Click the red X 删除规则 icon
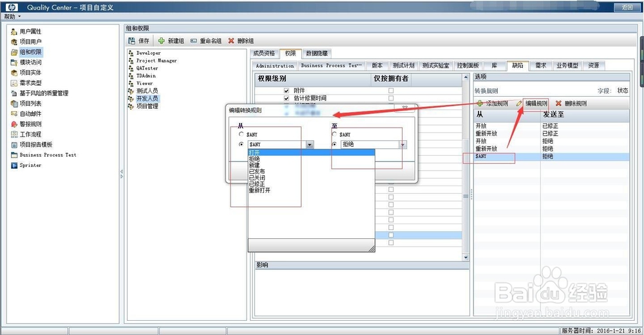644x335 pixels. 558,103
